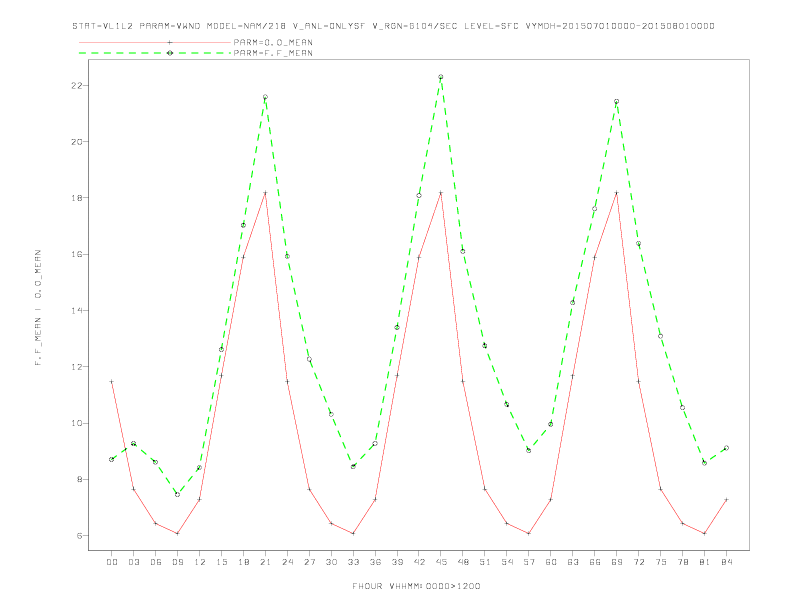Viewport: 792px width, 612px height.
Task: Click the red O.O_MEAN data point at hour 00
Action: tap(112, 382)
